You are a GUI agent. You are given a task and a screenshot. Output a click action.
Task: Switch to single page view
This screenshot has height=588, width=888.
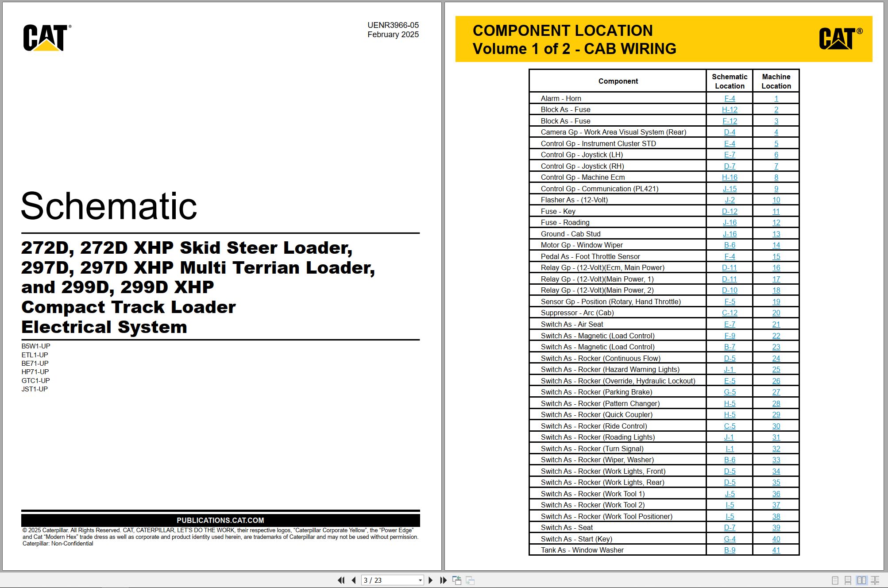pyautogui.click(x=835, y=580)
